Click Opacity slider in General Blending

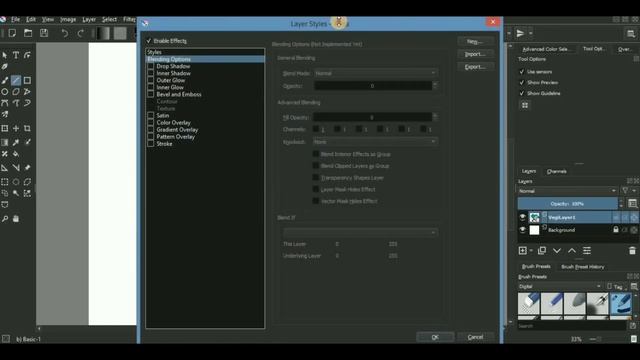click(x=372, y=86)
